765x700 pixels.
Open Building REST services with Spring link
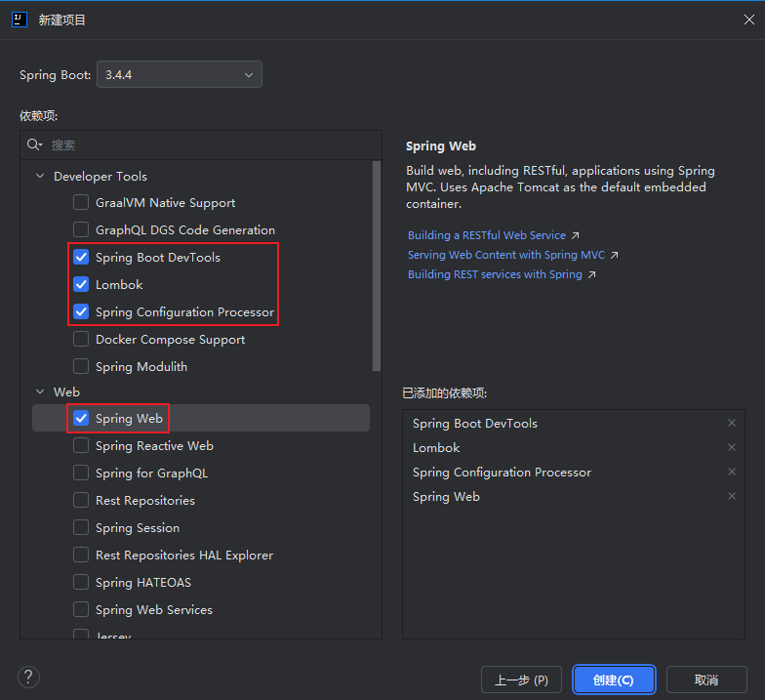click(x=495, y=274)
